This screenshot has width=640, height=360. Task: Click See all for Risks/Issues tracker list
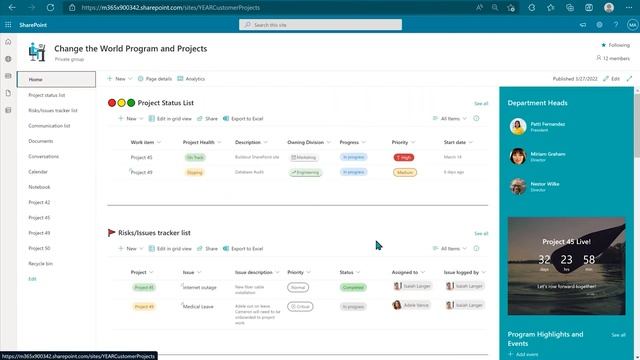[481, 233]
